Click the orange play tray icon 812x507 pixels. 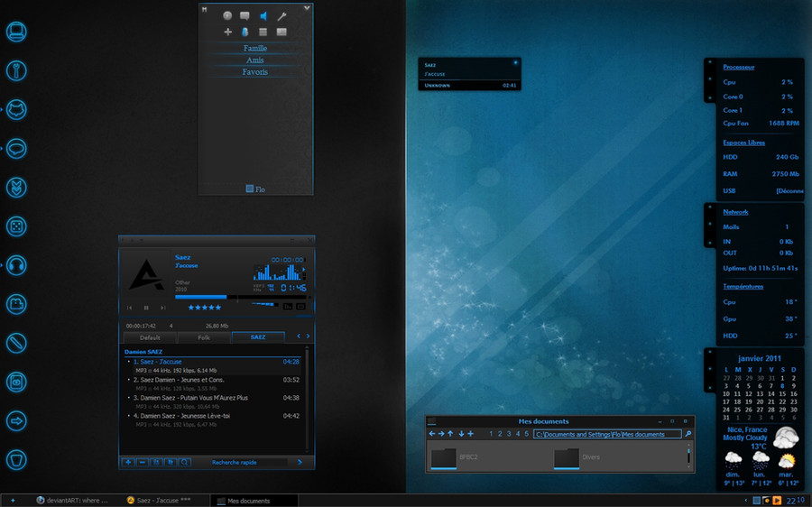tap(777, 501)
